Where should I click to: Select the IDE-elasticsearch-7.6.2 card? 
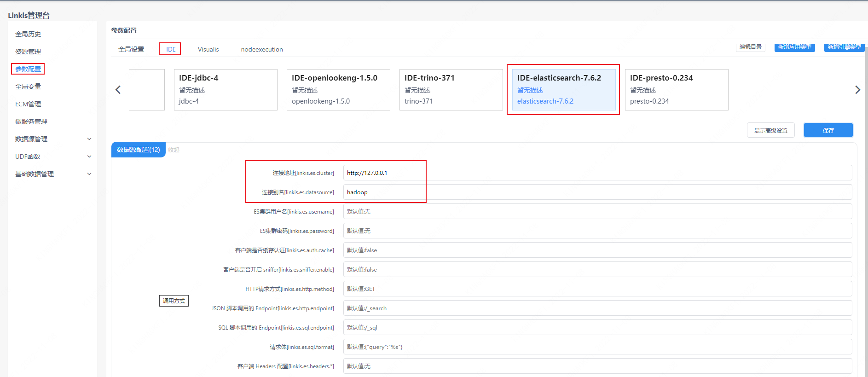click(x=563, y=90)
